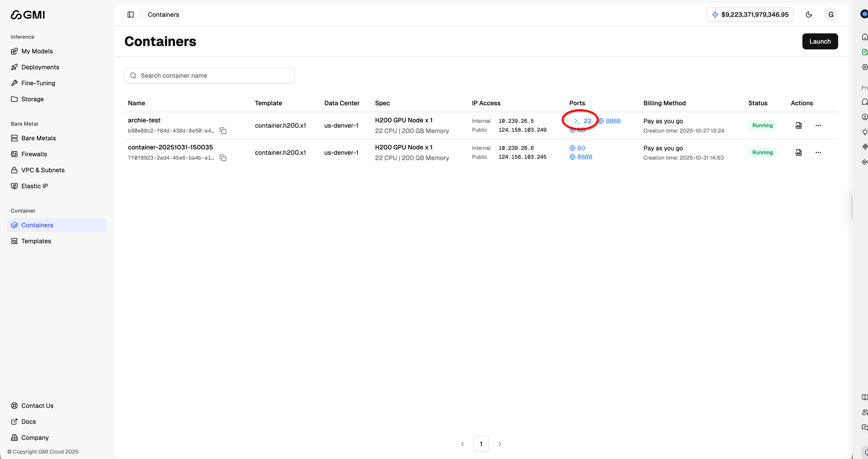View logs for container-20251031-150035

(x=798, y=153)
